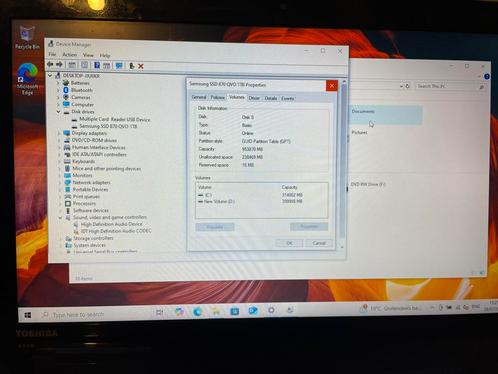This screenshot has height=374, width=498.
Task: Expand the DVD/CD-ROM drives node
Action: (x=59, y=140)
